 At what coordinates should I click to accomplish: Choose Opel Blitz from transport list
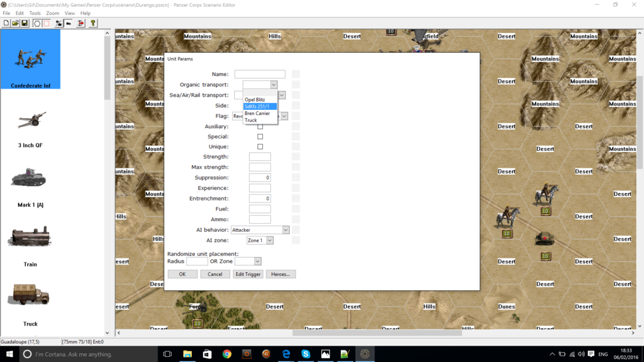coord(260,99)
